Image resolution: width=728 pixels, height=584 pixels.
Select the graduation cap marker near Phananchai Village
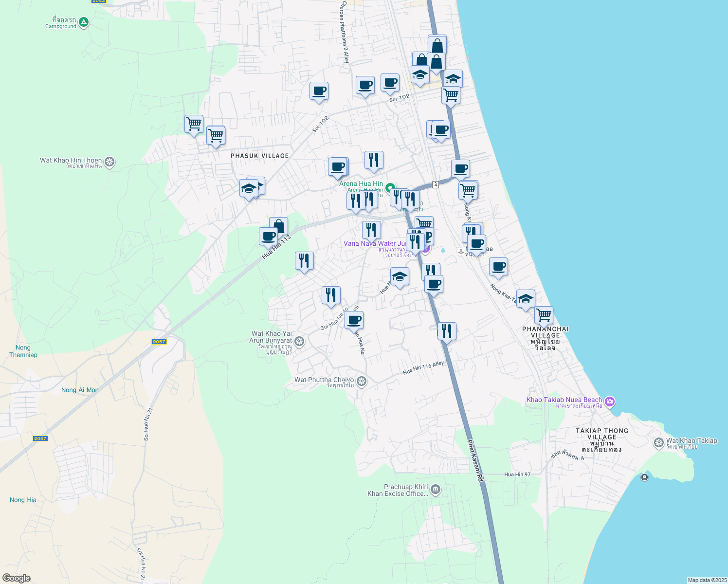[525, 299]
